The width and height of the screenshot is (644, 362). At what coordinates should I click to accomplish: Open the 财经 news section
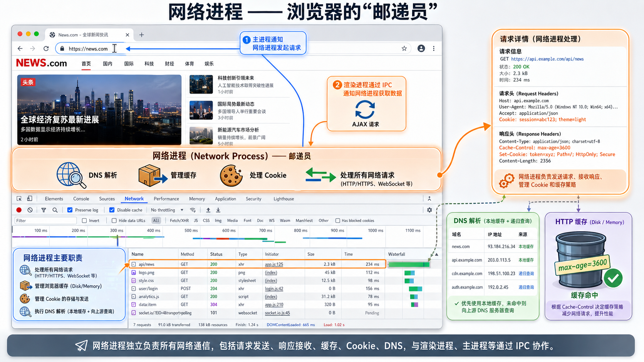click(x=169, y=64)
